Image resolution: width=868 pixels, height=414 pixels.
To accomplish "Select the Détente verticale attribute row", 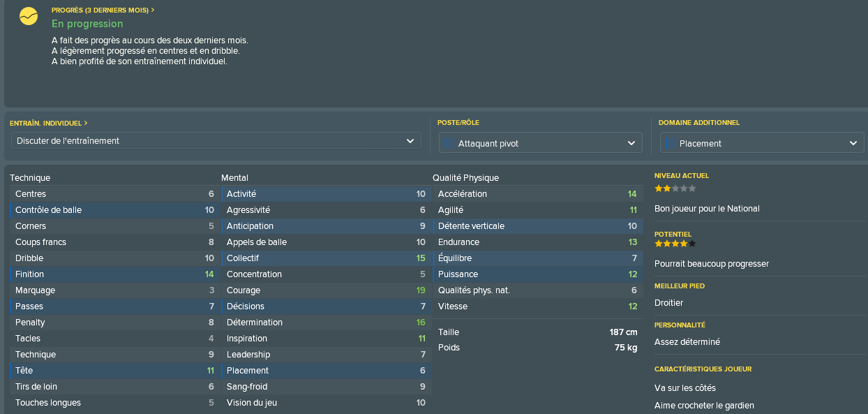I will point(537,226).
